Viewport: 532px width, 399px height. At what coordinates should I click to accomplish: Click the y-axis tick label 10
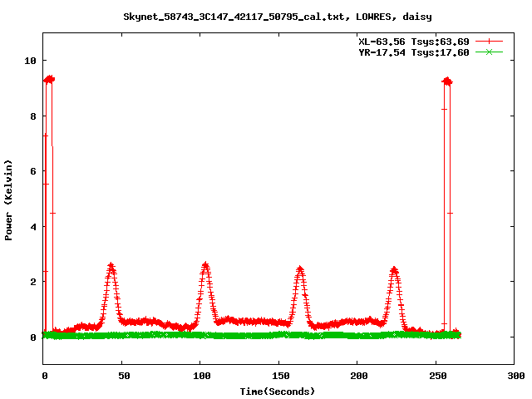[x=30, y=61]
